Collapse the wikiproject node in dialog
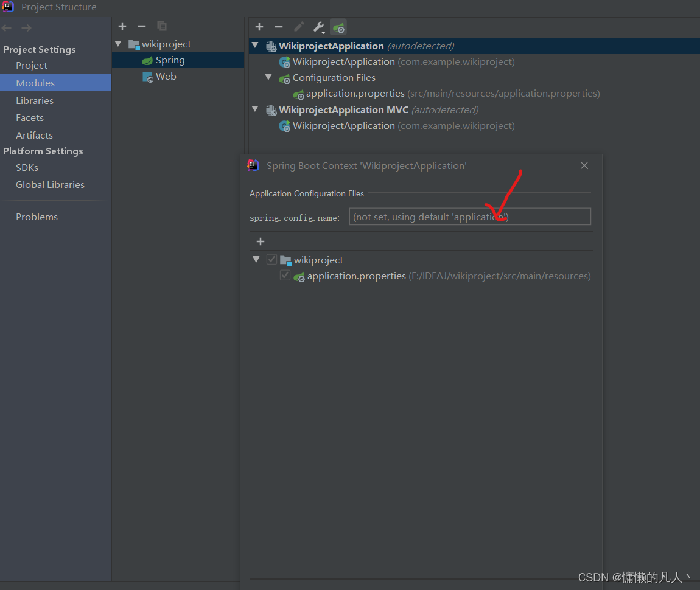This screenshot has height=590, width=700. click(x=256, y=259)
